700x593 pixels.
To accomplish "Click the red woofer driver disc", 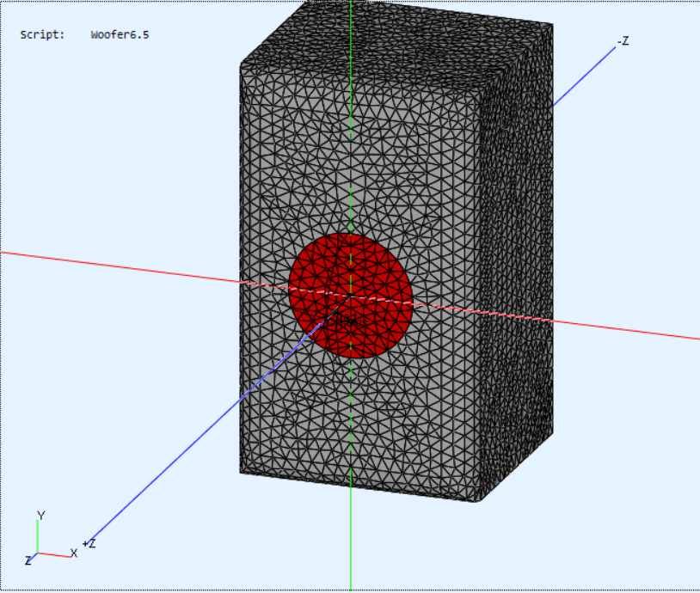I will pyautogui.click(x=350, y=296).
